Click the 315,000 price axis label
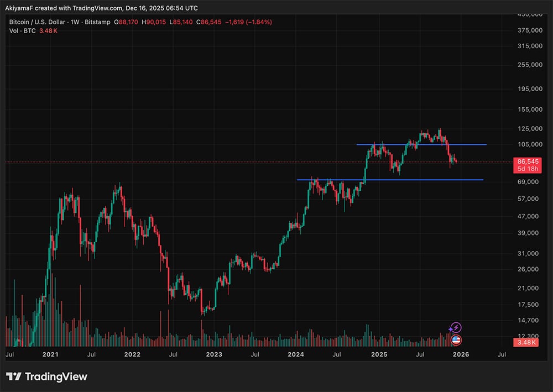The height and width of the screenshot is (392, 553). [530, 46]
